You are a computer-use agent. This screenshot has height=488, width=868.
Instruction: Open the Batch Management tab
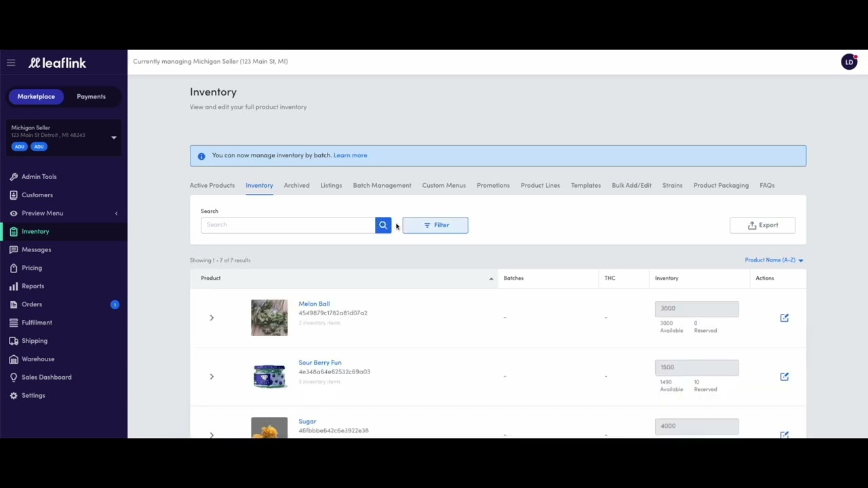coord(382,186)
